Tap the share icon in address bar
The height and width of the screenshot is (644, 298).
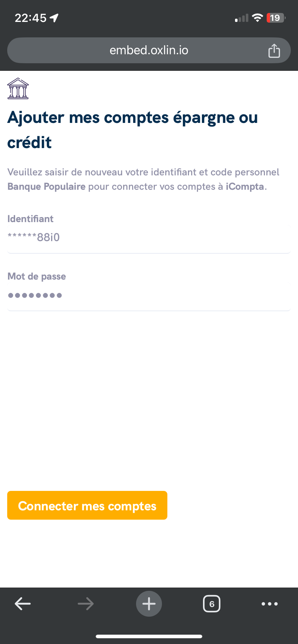[x=274, y=51]
